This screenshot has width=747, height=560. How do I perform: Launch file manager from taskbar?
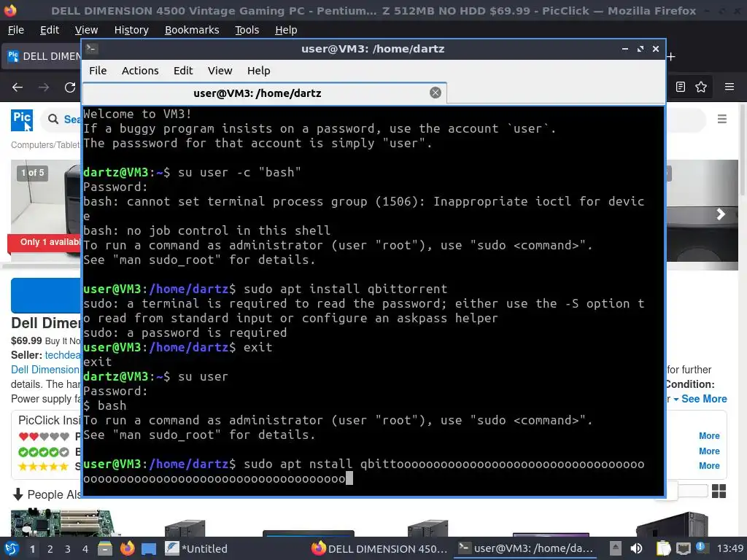pyautogui.click(x=104, y=548)
